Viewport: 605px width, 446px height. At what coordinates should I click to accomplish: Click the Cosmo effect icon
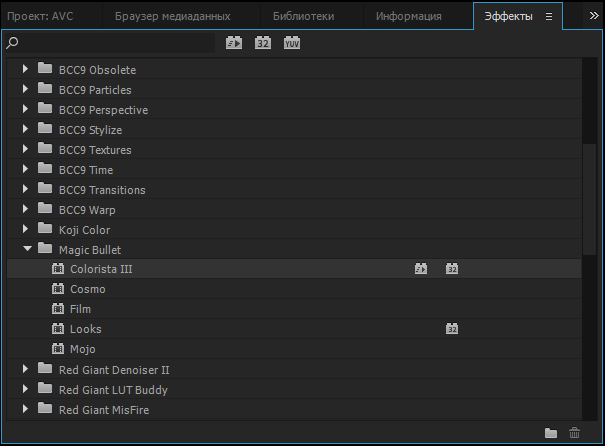point(58,289)
